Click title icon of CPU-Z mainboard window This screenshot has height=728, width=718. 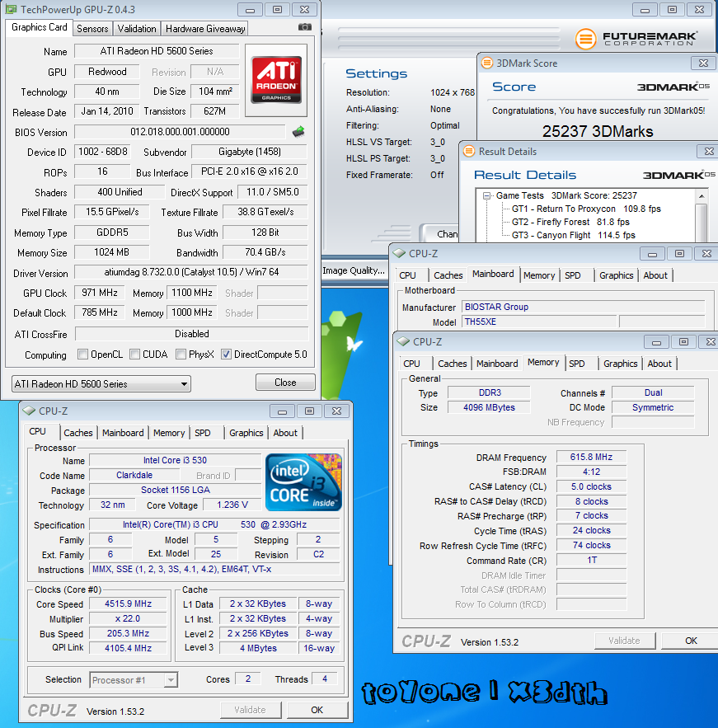pyautogui.click(x=399, y=253)
